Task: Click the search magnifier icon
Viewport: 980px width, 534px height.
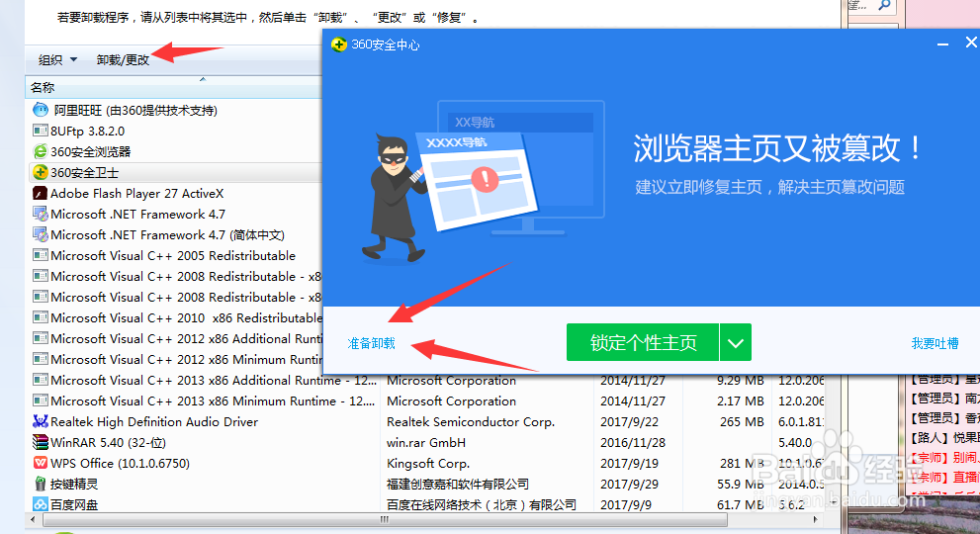Action: point(884,6)
